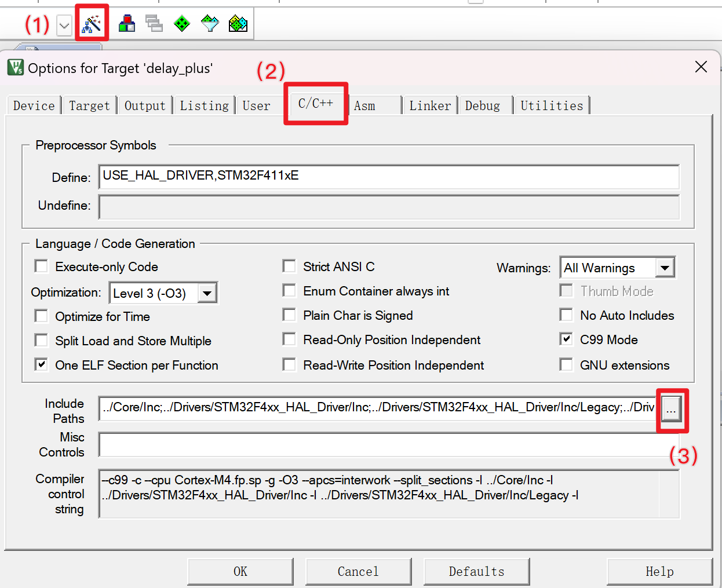Open the target selection dropdown in toolbar

tap(64, 25)
